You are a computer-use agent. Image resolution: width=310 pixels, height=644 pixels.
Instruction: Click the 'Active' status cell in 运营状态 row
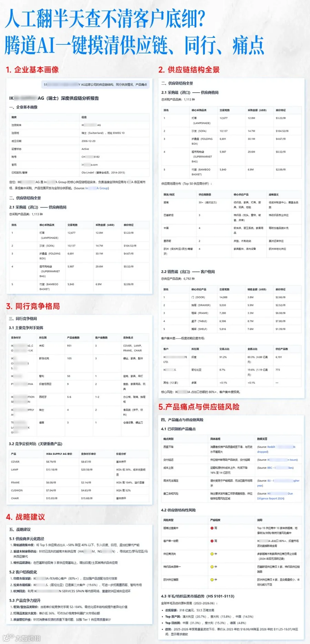pos(85,149)
